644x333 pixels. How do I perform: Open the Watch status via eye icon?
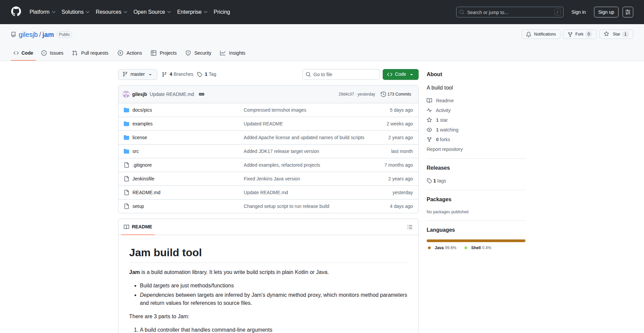(x=429, y=130)
